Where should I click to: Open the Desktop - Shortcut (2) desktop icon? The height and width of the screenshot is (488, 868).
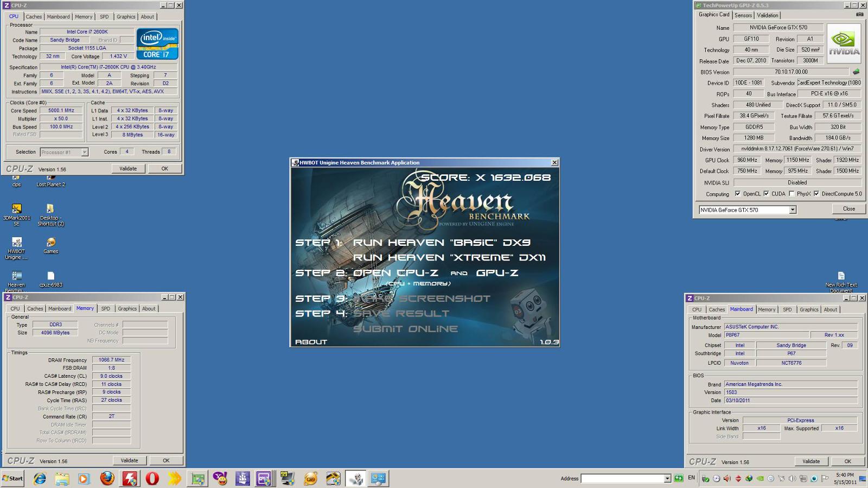[50, 214]
